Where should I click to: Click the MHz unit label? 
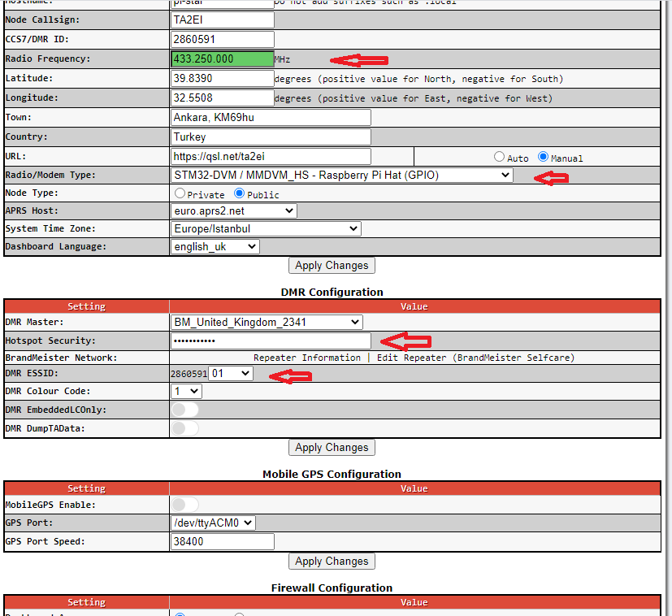282,59
